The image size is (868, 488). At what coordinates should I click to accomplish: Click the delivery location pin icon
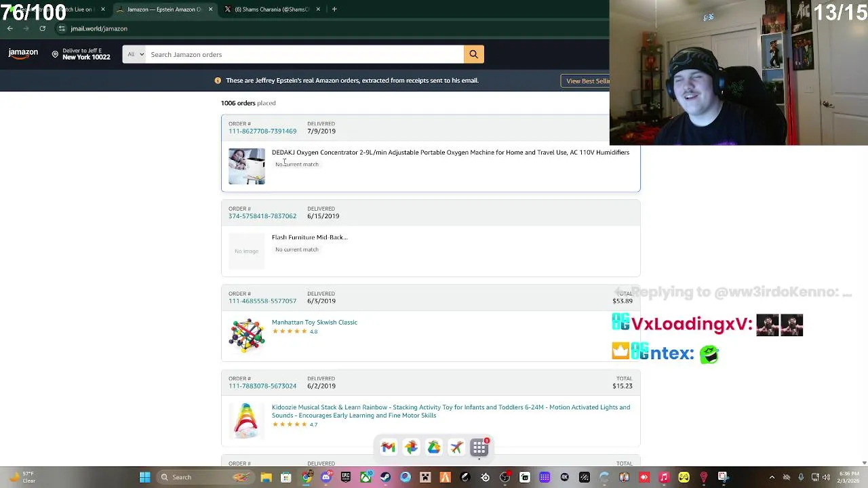point(56,54)
